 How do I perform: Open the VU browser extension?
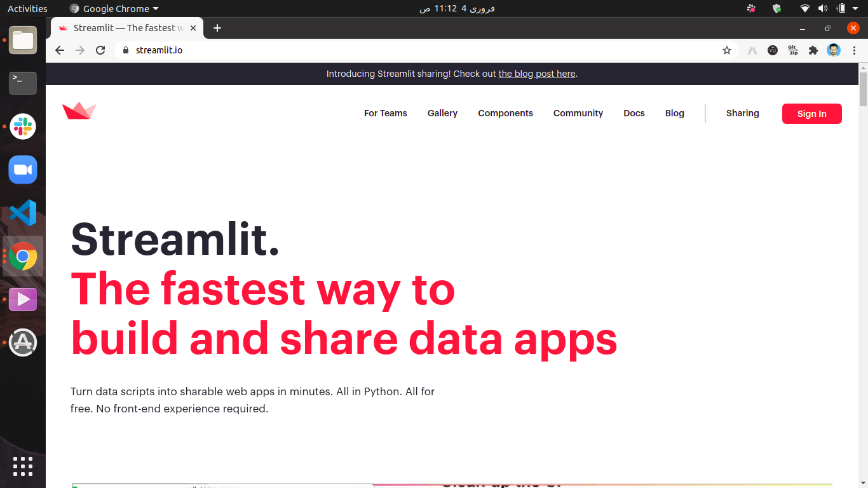click(772, 50)
